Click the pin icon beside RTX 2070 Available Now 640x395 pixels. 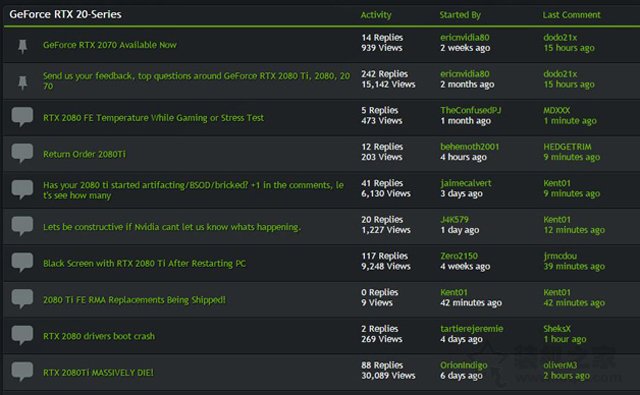click(22, 46)
